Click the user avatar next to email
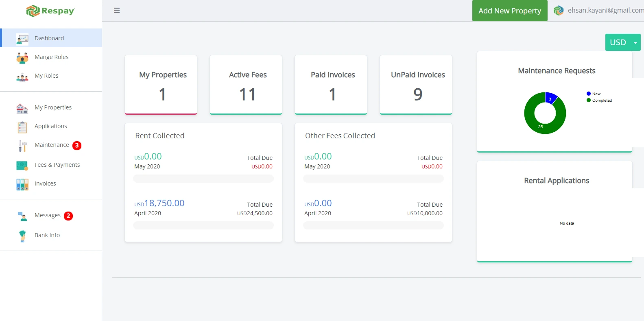Viewport: 644px width, 321px height. 559,11
